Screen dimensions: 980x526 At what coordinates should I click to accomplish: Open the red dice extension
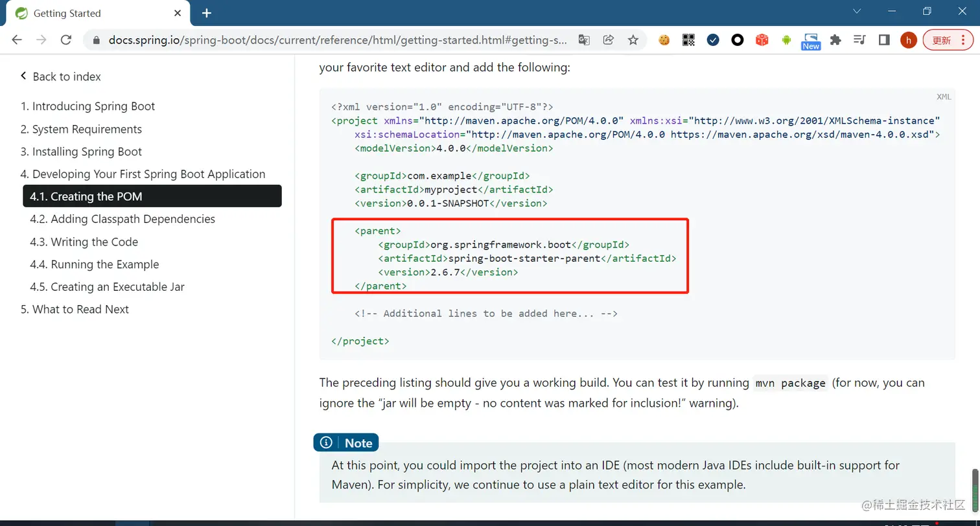762,40
